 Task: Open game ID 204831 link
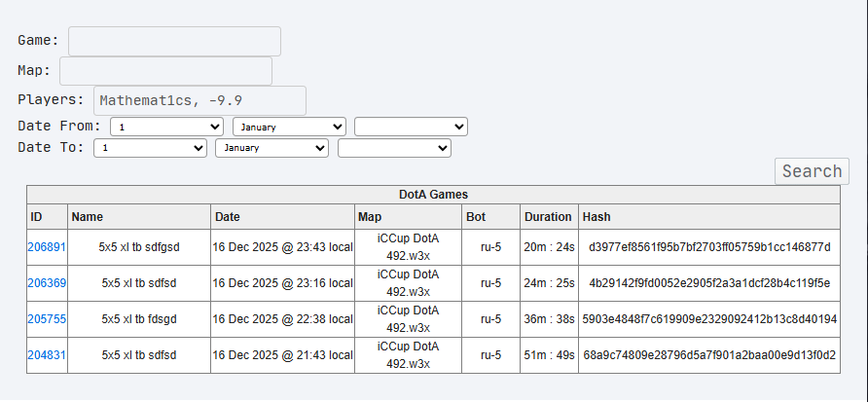(47, 355)
